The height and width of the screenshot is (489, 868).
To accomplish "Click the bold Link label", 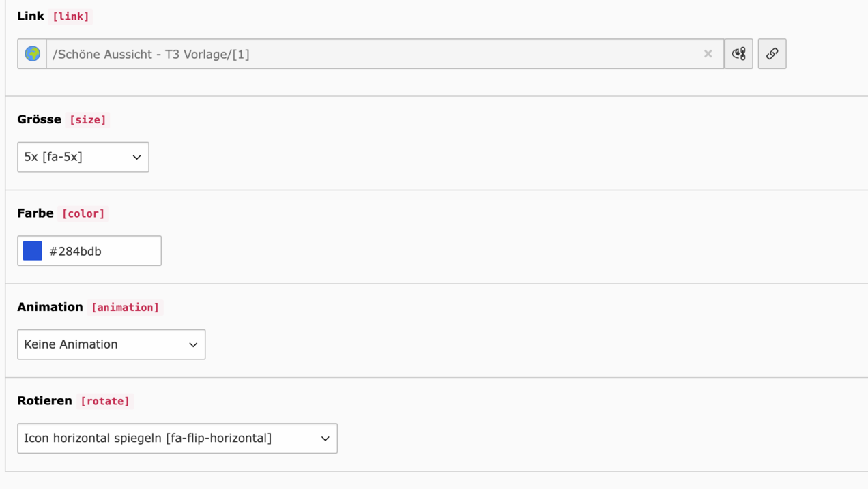I will click(x=31, y=16).
